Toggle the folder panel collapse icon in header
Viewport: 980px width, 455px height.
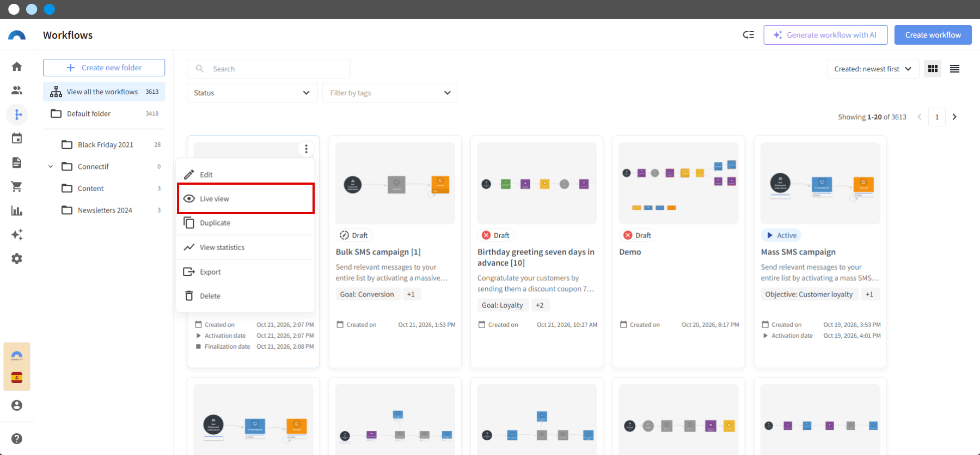749,35
